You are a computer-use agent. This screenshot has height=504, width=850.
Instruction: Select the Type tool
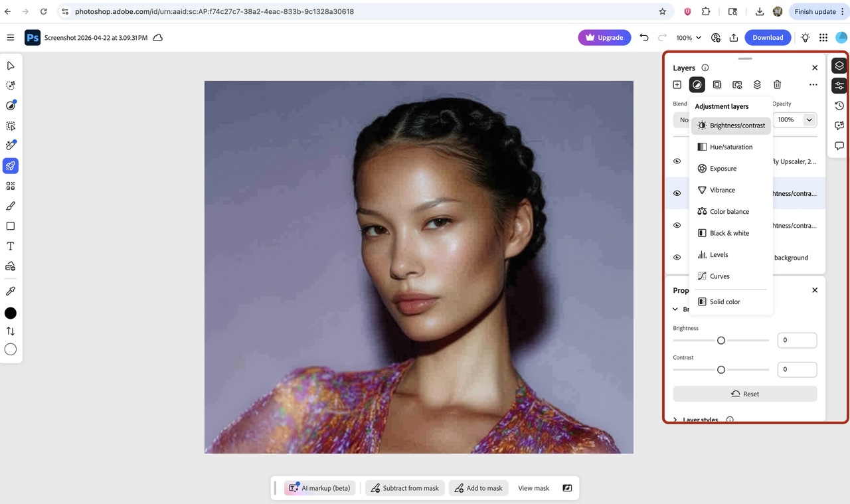point(11,246)
